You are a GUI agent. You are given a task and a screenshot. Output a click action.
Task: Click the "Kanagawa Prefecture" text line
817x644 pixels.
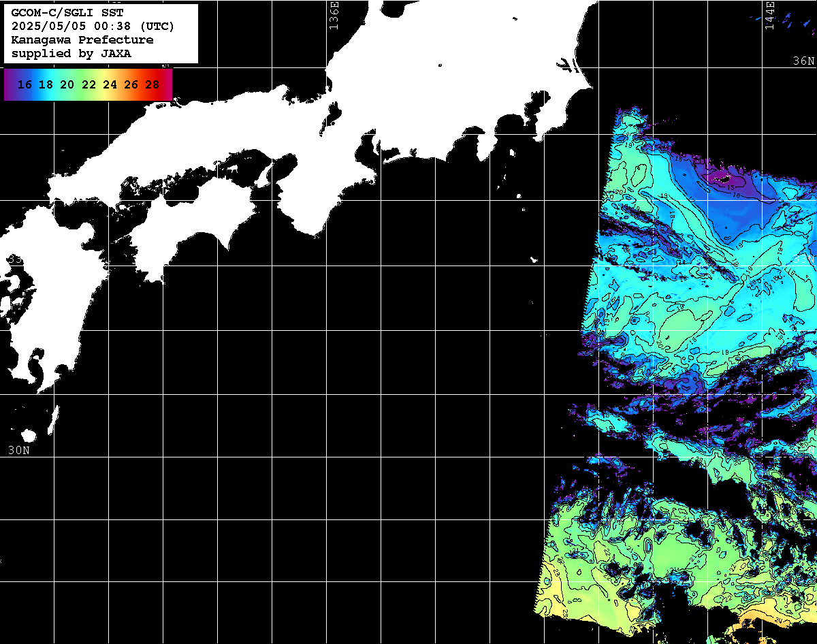[82, 40]
